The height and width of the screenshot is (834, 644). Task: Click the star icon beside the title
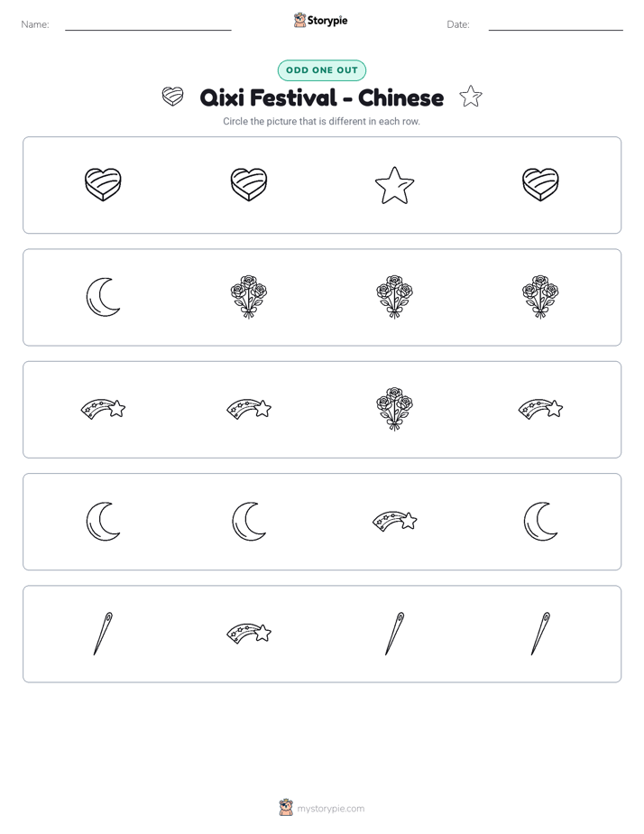[x=471, y=97]
